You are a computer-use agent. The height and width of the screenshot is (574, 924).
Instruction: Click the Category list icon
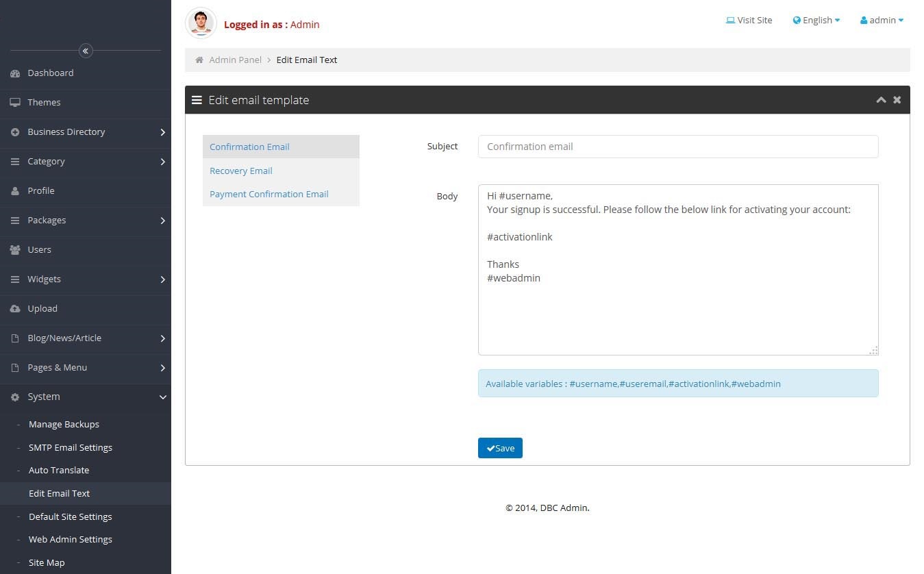coord(15,162)
